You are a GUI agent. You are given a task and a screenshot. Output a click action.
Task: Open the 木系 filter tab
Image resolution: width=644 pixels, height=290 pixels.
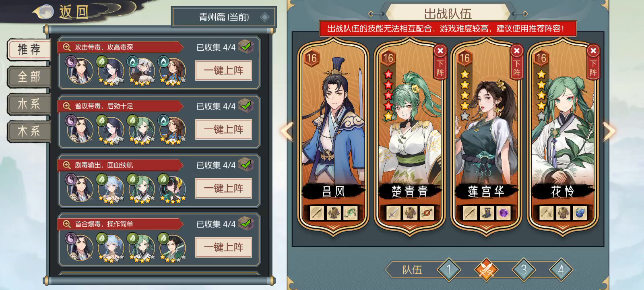(29, 130)
